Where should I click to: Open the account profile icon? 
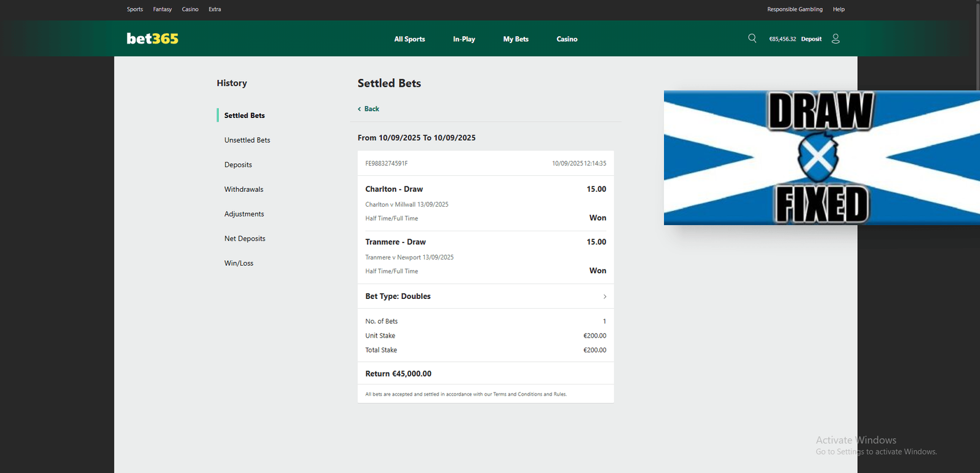click(836, 38)
